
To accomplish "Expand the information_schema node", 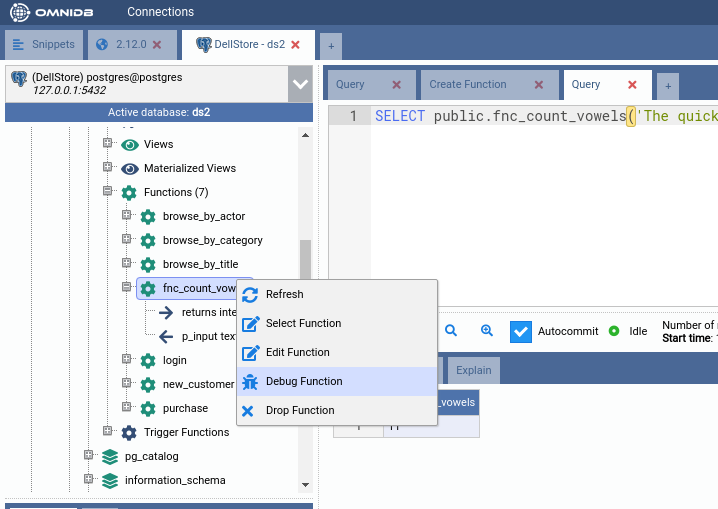I will (x=88, y=480).
